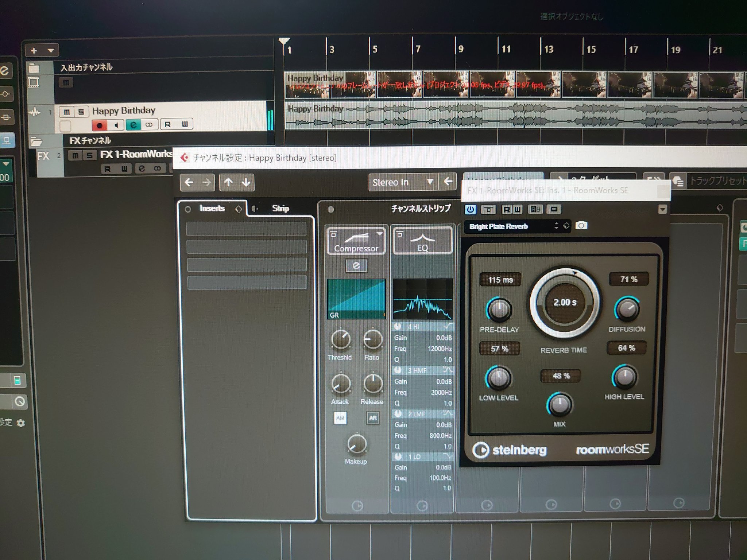747x560 pixels.
Task: Click the first empty insert slot
Action: 246,229
